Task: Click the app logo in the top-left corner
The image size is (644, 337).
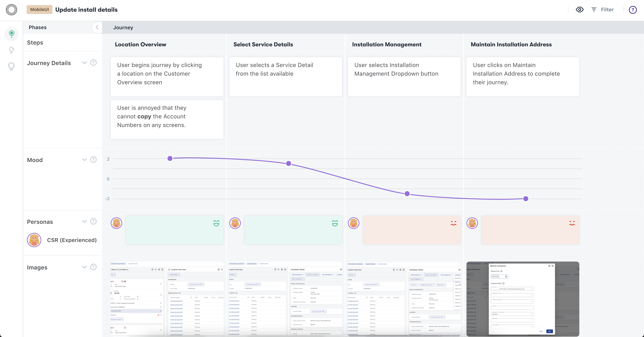Action: (x=11, y=10)
